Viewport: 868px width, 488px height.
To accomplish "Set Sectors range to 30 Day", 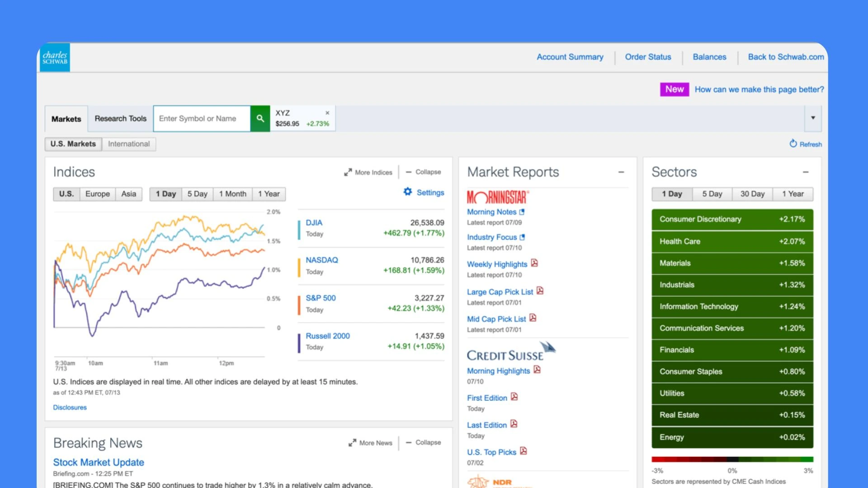I will [752, 194].
